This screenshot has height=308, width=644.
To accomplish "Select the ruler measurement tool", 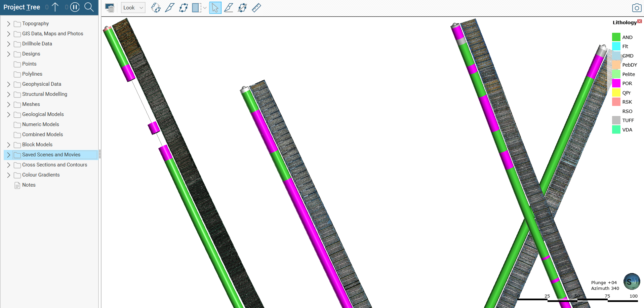I will (256, 7).
